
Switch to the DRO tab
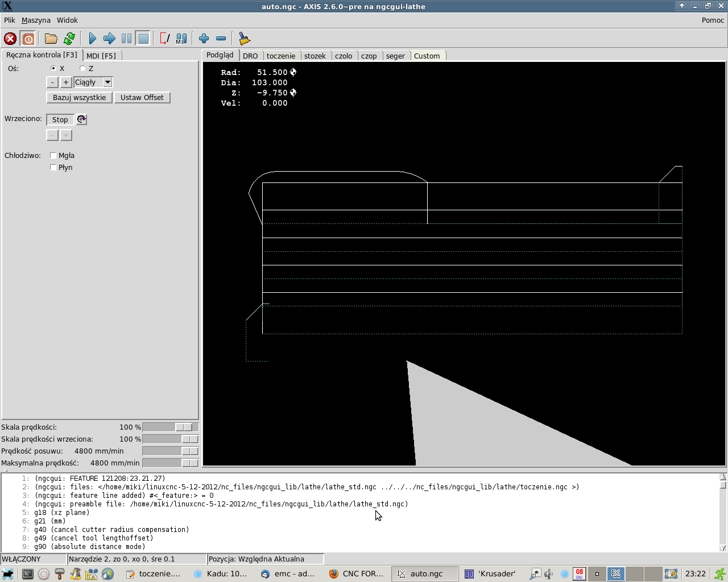coord(250,56)
